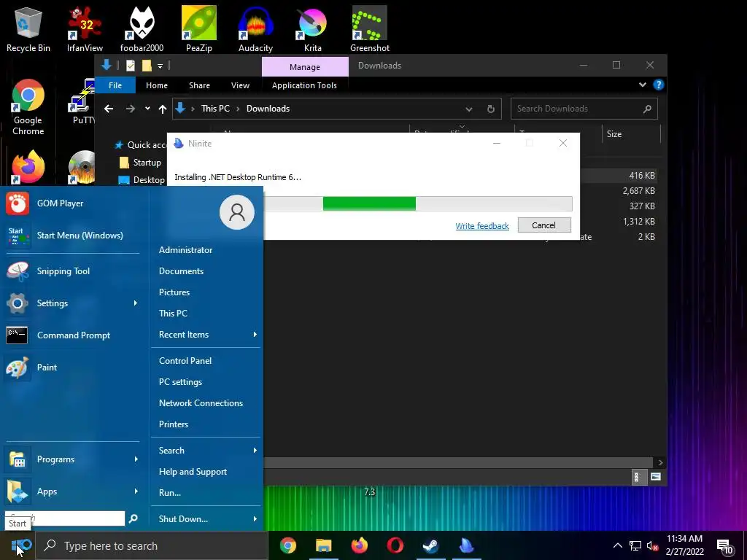This screenshot has width=747, height=560.
Task: Click the taskbar search box
Action: click(x=152, y=545)
